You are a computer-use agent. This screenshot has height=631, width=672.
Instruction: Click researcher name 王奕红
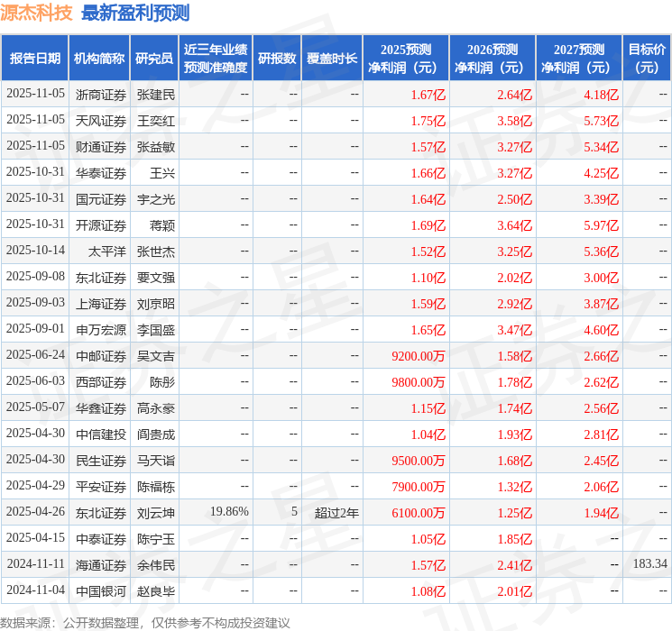tap(156, 121)
